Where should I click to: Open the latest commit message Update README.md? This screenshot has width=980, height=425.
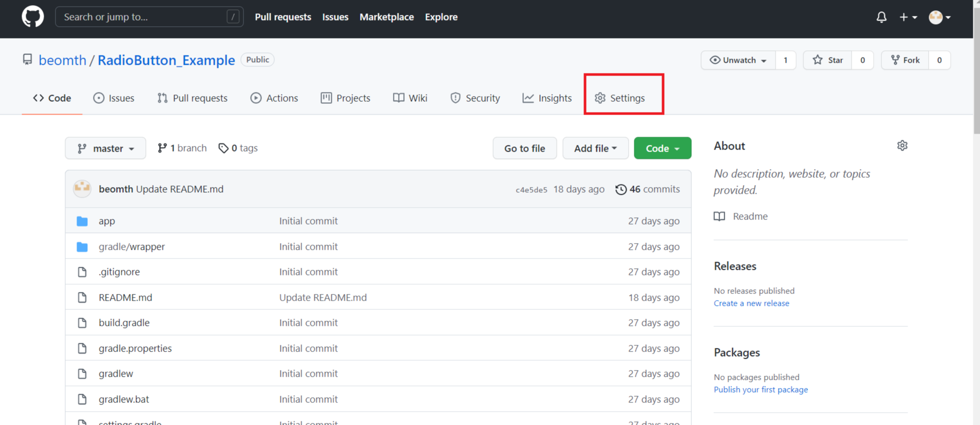pyautogui.click(x=180, y=189)
